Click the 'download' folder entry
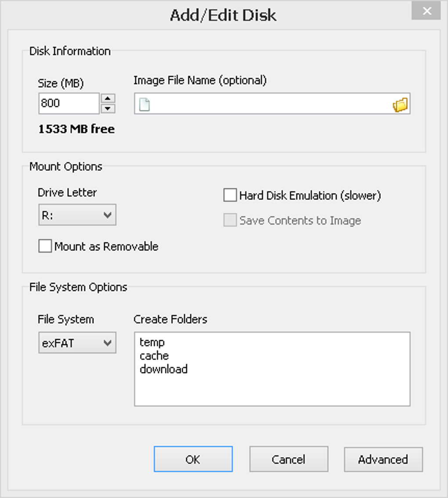 tap(163, 369)
